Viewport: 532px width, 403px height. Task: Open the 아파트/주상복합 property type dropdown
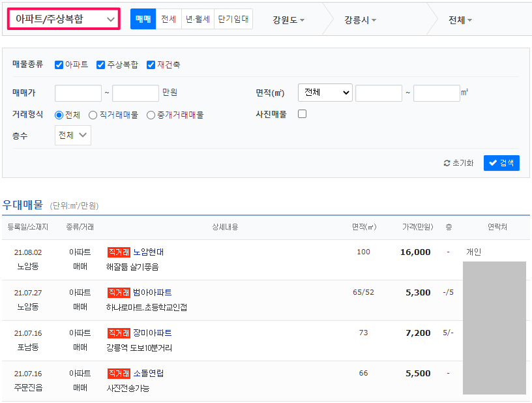tap(63, 19)
